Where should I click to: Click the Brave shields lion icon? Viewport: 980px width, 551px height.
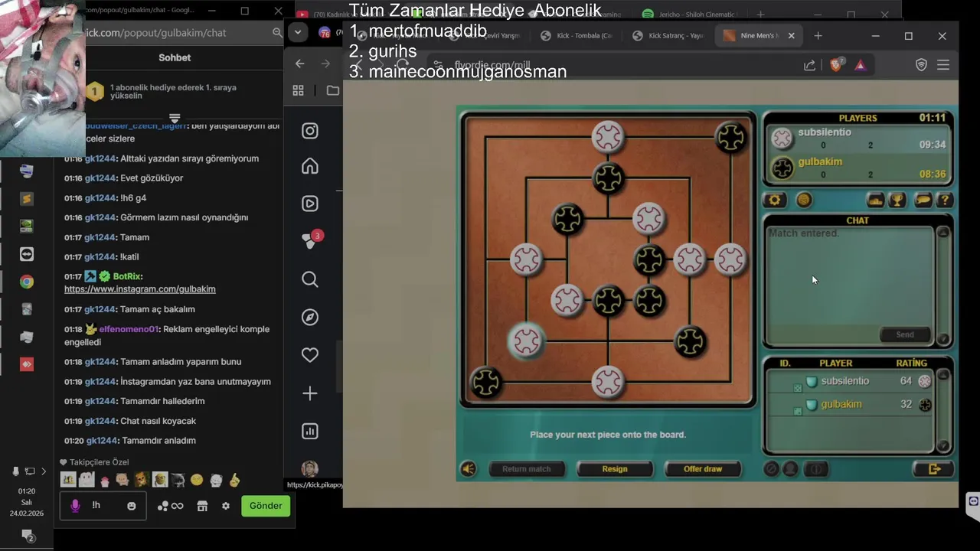pos(836,65)
